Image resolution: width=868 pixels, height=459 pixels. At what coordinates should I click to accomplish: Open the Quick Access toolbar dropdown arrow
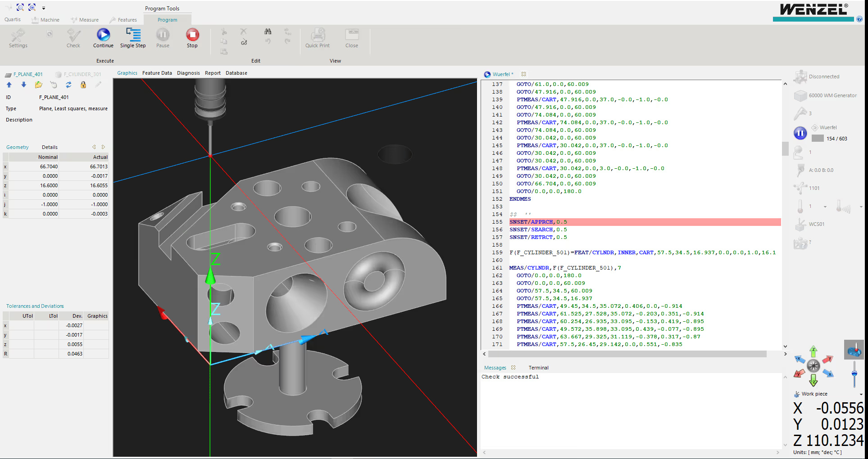click(x=44, y=8)
